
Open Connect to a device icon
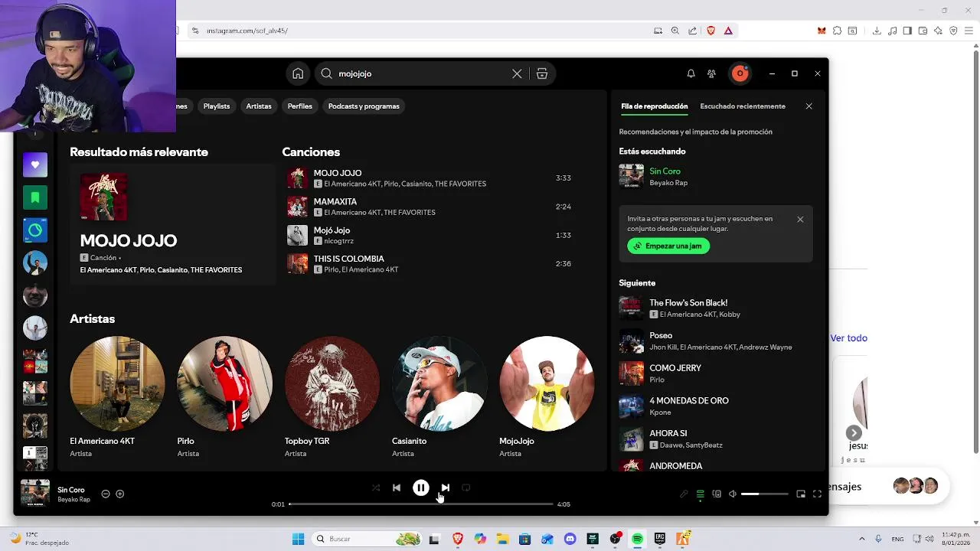(x=717, y=494)
